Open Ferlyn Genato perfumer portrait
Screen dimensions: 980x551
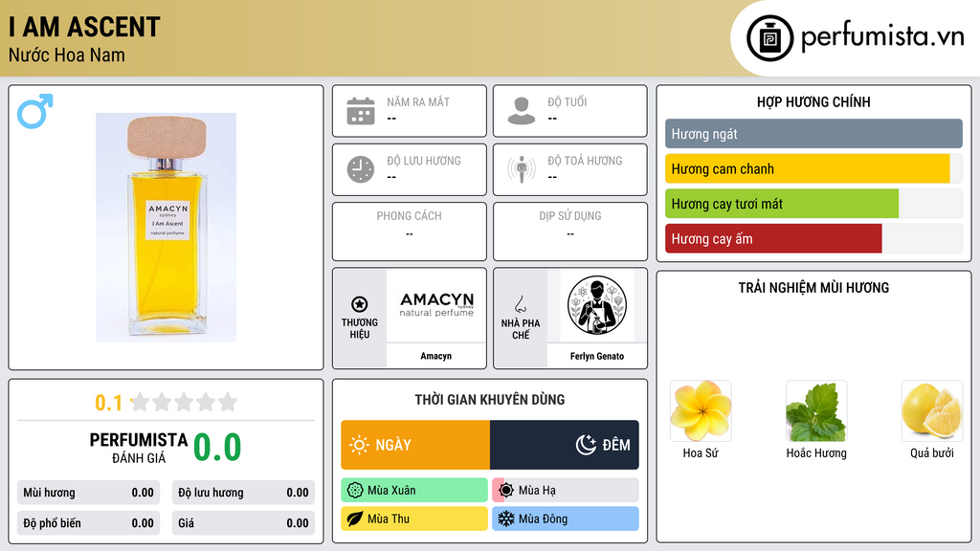click(597, 305)
